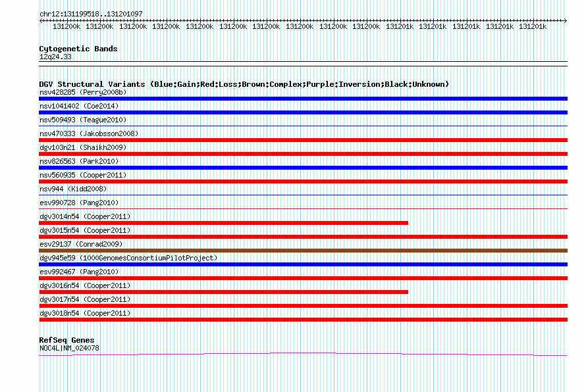Select the dgv3014n54 (Cooper2011) label
Screen dimensions: 586x392
pos(85,216)
